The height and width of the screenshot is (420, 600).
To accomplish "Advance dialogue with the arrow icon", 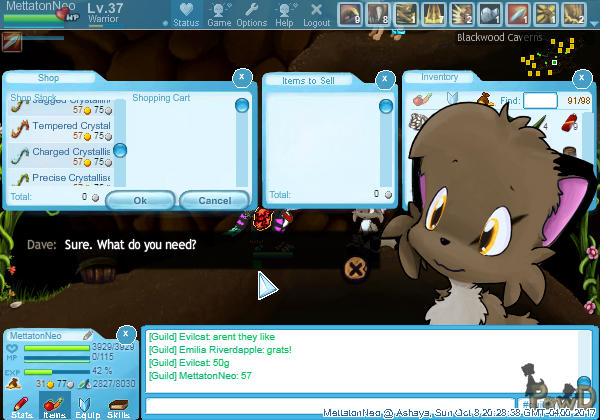I will (x=267, y=285).
